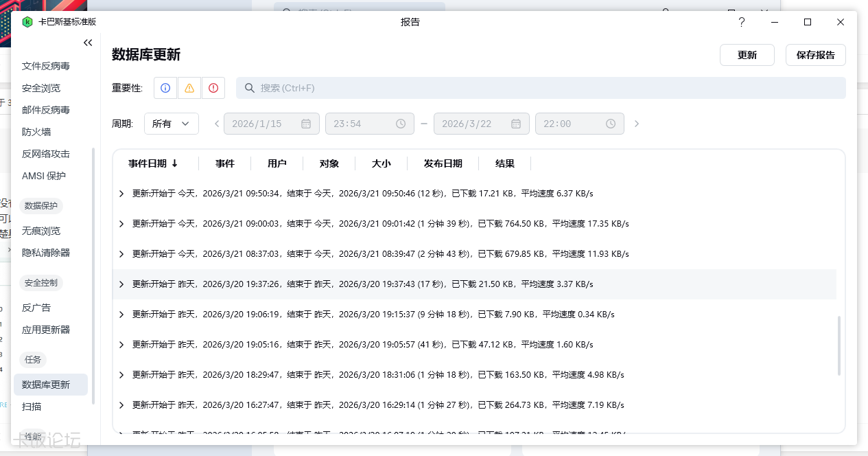Expand the update entry from 2026/3/20 19:37:26
This screenshot has height=456, width=868.
click(x=121, y=284)
